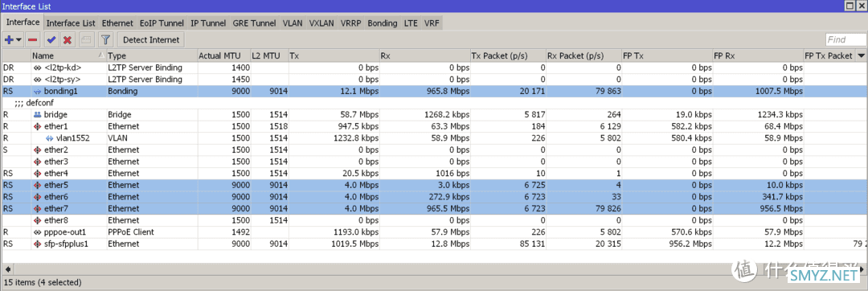Open the Bonding tab
The height and width of the screenshot is (291, 868).
point(383,23)
